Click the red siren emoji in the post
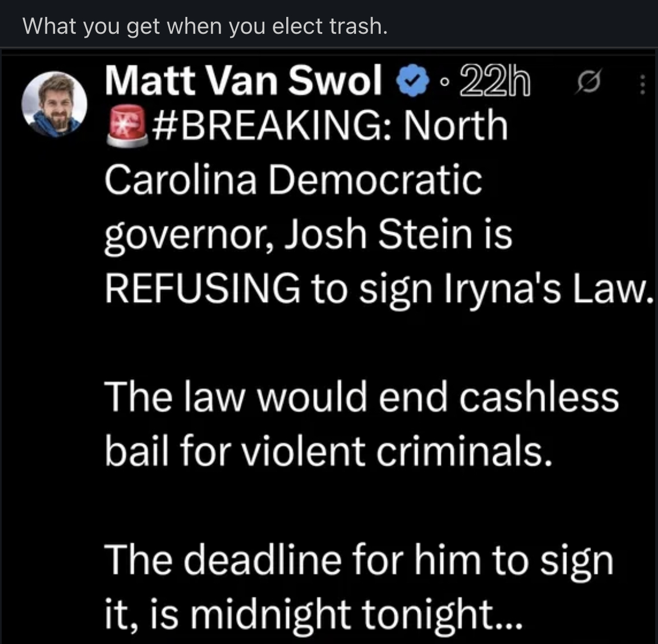The height and width of the screenshot is (644, 658). coord(125,125)
